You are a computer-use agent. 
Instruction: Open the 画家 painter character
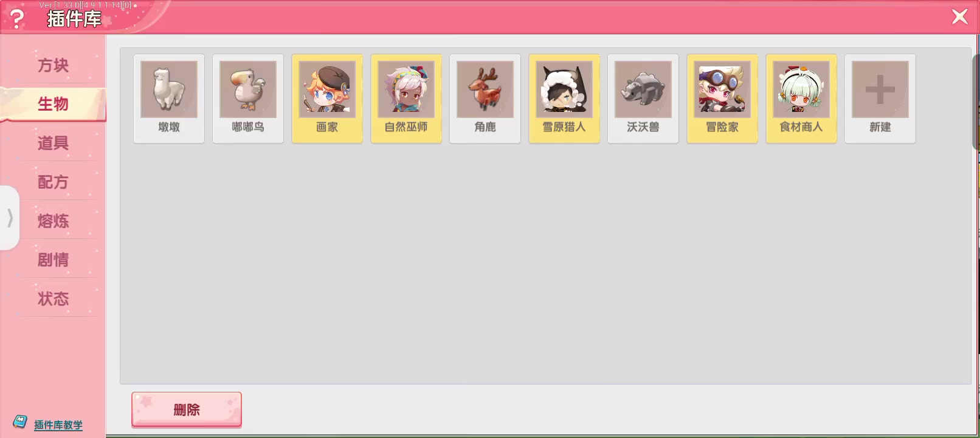[x=327, y=99]
